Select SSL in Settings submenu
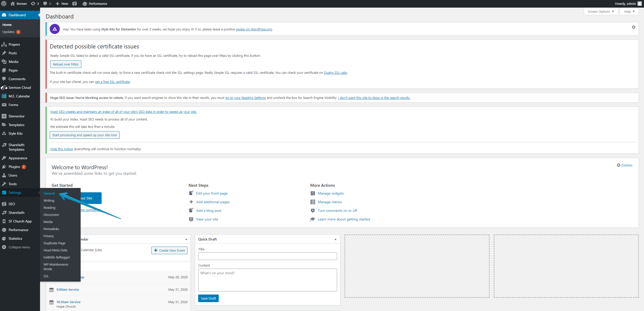The image size is (644, 311). pyautogui.click(x=46, y=276)
